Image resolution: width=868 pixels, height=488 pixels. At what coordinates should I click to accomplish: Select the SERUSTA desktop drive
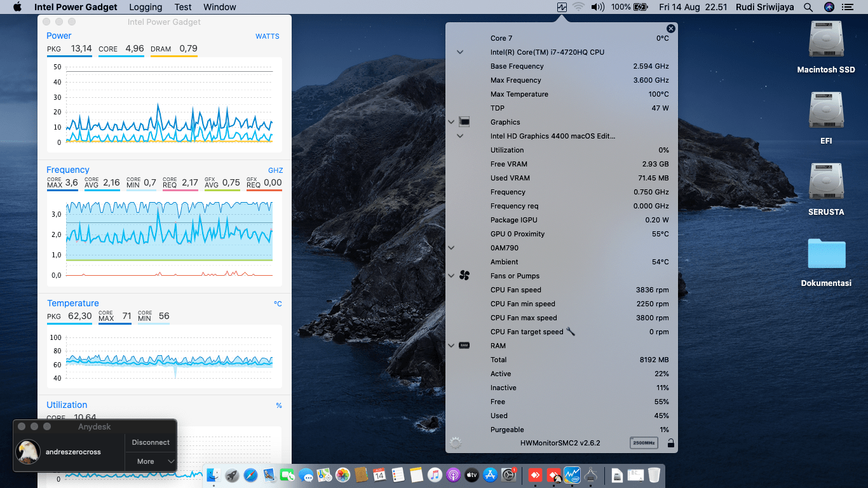pyautogui.click(x=826, y=189)
